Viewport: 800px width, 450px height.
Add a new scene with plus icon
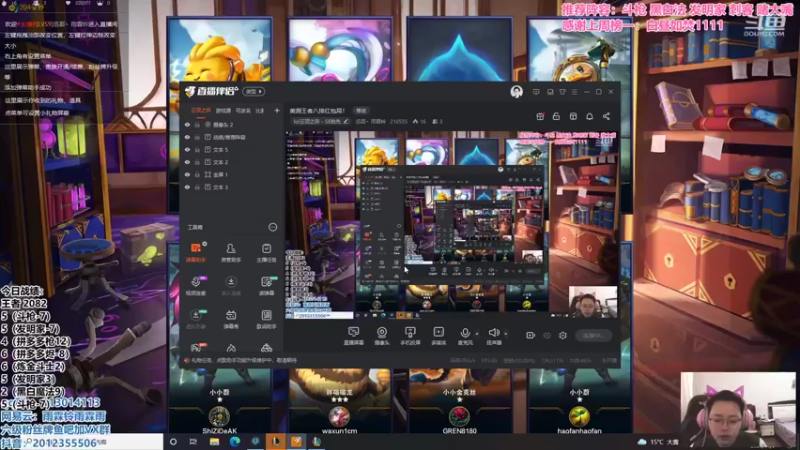coord(277,111)
